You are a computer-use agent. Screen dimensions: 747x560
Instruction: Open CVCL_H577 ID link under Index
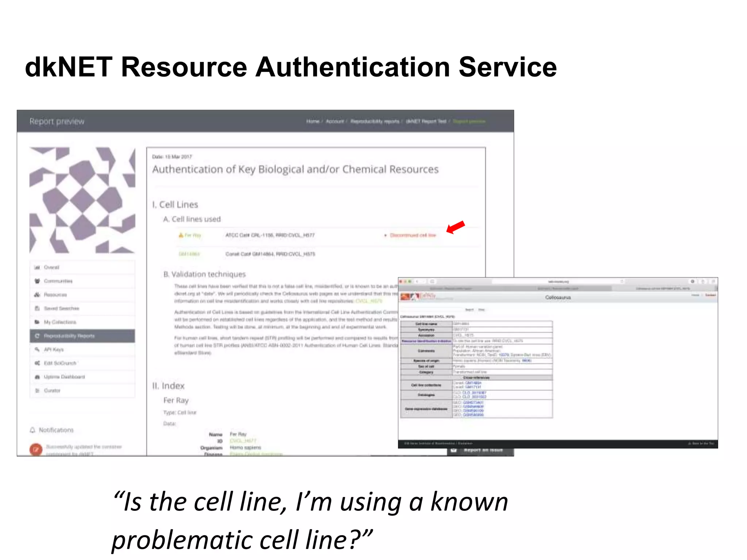(243, 441)
